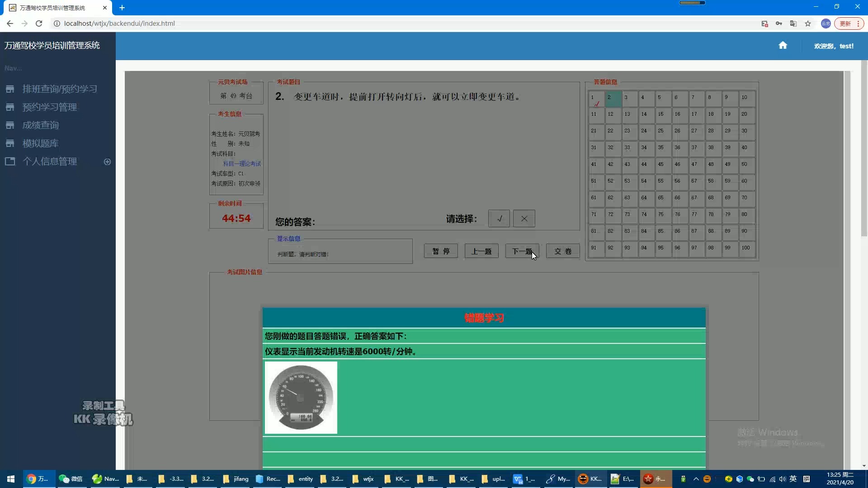This screenshot has height=488, width=868.
Task: Jump to question 91 in answer grid
Action: pos(596,250)
